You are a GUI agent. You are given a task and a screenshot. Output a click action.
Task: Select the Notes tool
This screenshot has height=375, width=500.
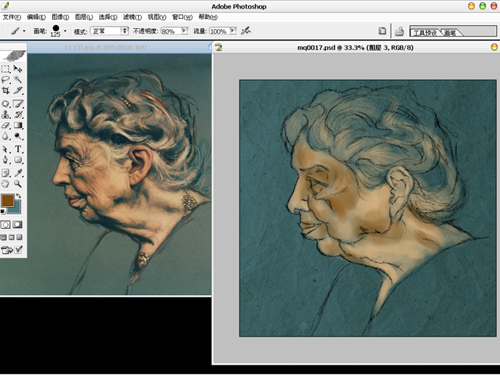pos(6,173)
